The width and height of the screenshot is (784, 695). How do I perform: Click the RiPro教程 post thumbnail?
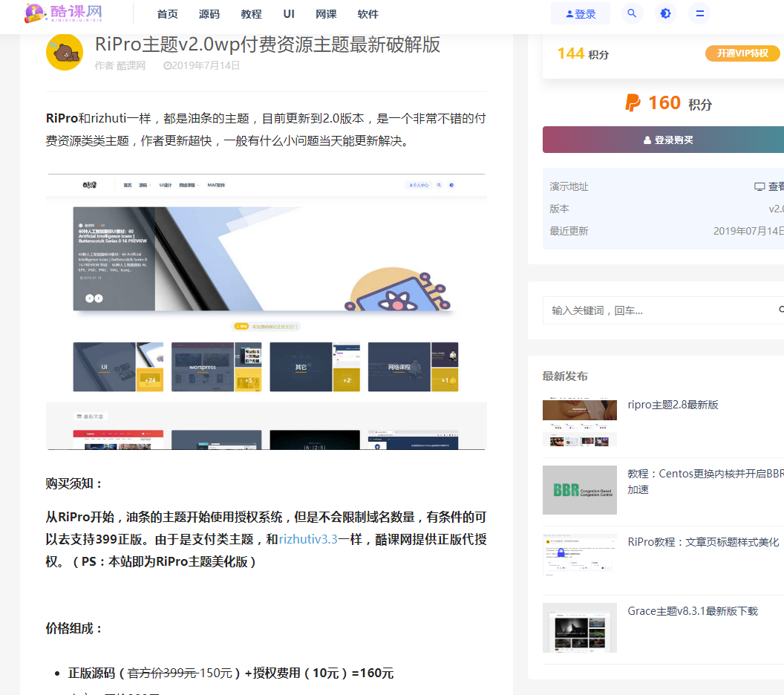point(580,555)
